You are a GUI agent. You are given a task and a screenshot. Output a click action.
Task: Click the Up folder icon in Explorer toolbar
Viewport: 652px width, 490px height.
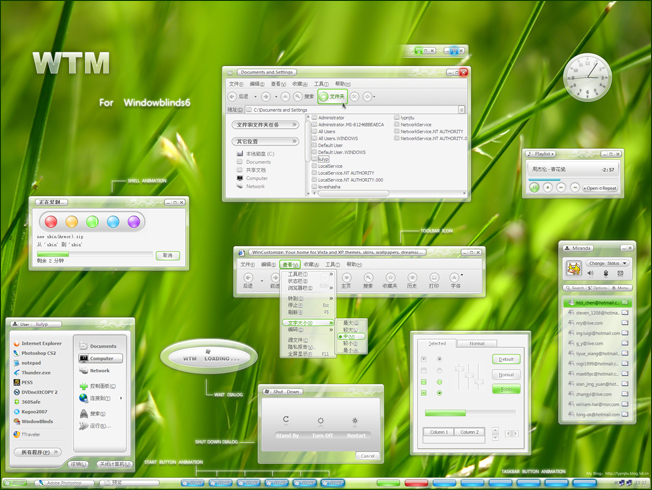(285, 97)
